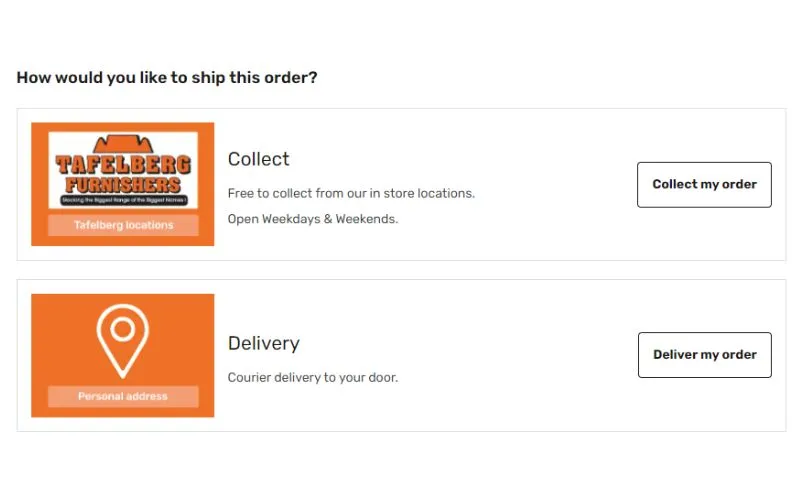Viewport: 800px width, 500px height.
Task: Click the black tagline banner under the logo
Action: 123,200
